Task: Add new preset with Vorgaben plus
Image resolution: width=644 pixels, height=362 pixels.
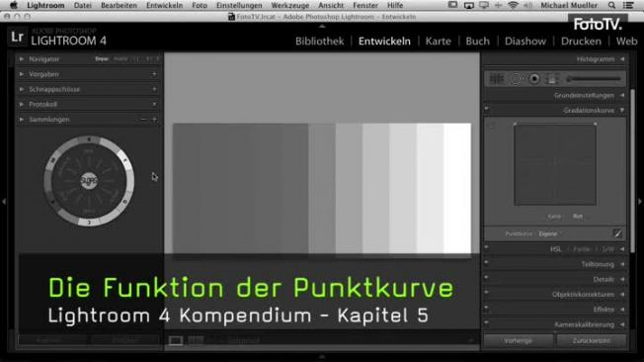Action: (154, 74)
